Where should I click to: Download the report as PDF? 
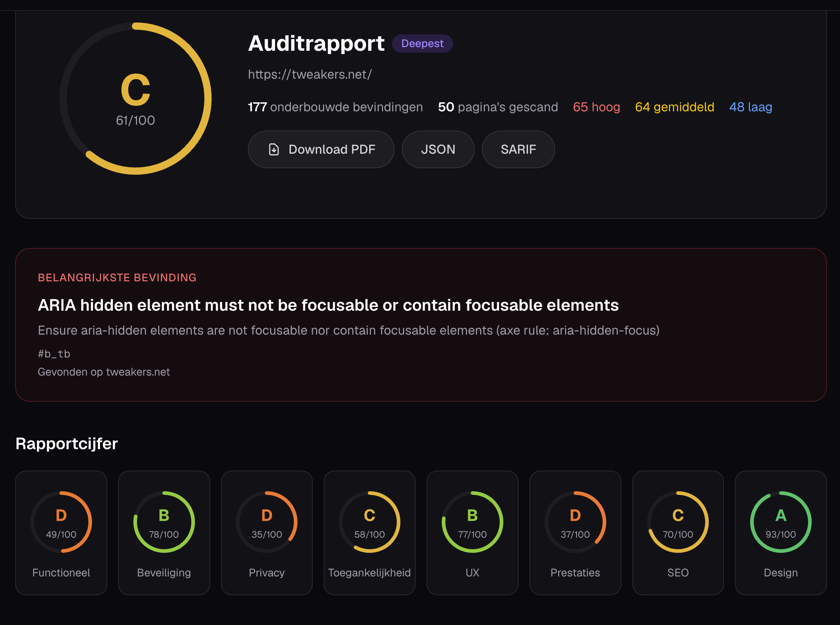321,149
